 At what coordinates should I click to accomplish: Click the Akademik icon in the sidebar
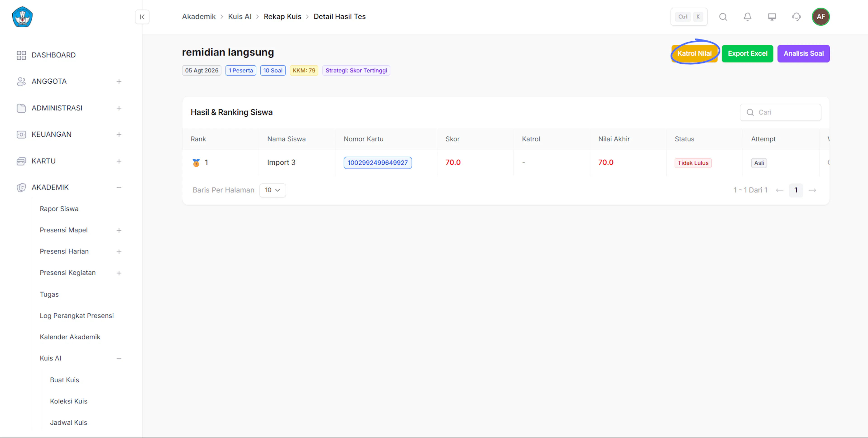[21, 187]
